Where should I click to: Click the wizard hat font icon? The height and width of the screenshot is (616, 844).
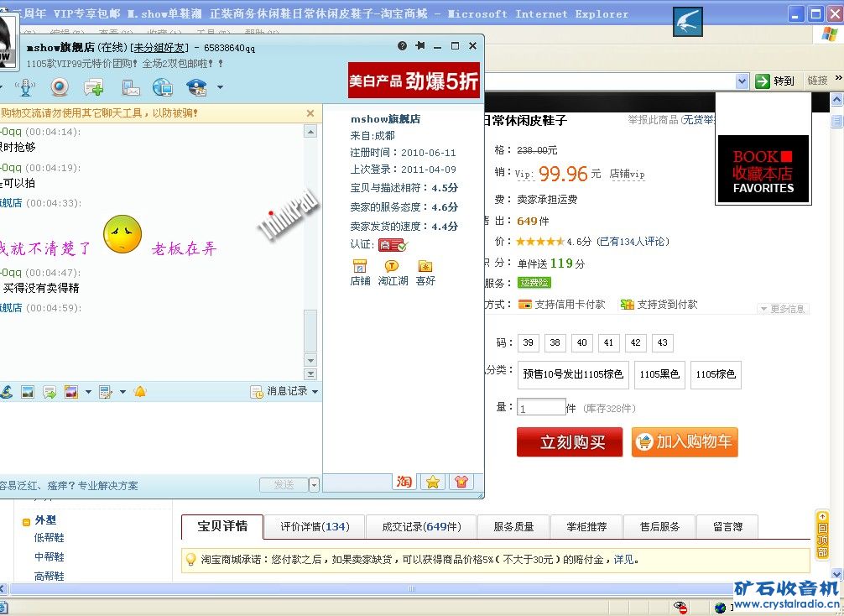7,391
